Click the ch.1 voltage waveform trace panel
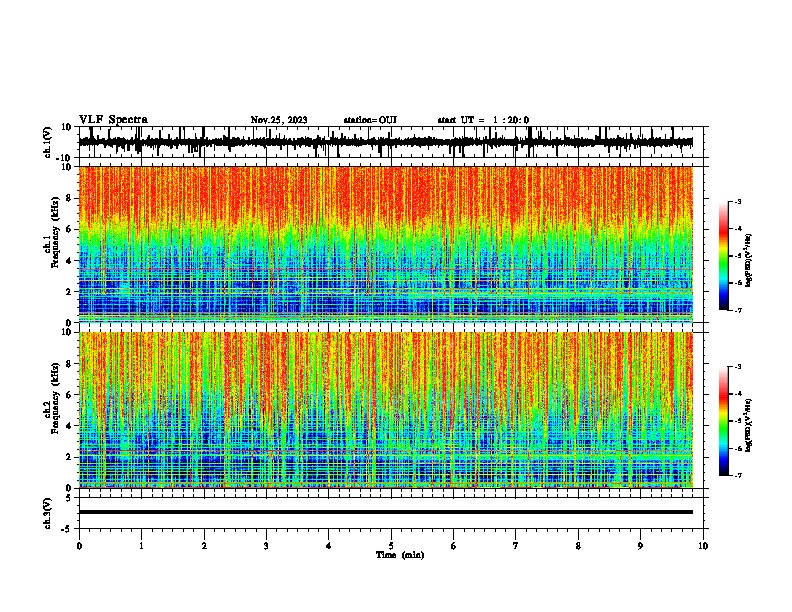792x612 pixels. 390,142
